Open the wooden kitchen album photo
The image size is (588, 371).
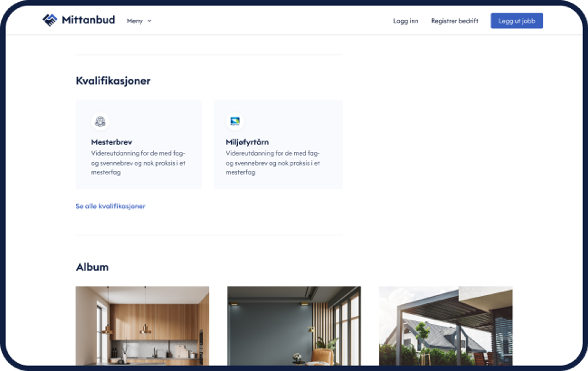pos(142,326)
